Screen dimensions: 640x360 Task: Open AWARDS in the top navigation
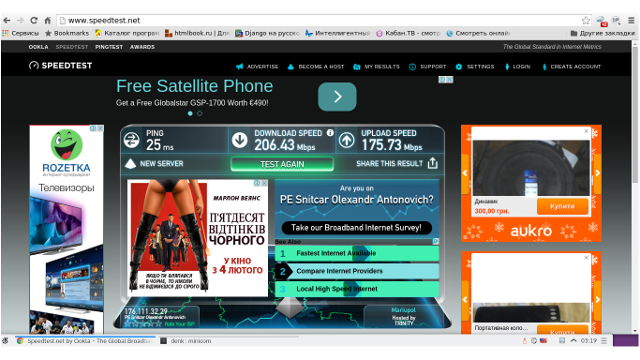pos(142,47)
